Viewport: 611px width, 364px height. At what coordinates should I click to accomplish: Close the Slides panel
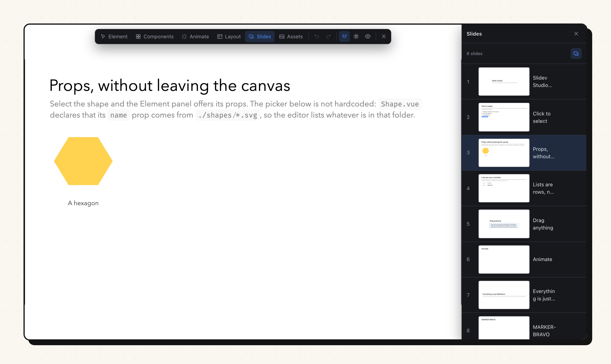tap(576, 34)
